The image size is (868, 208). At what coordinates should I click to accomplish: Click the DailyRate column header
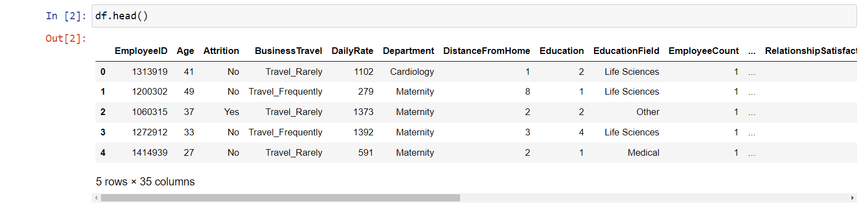coord(352,51)
